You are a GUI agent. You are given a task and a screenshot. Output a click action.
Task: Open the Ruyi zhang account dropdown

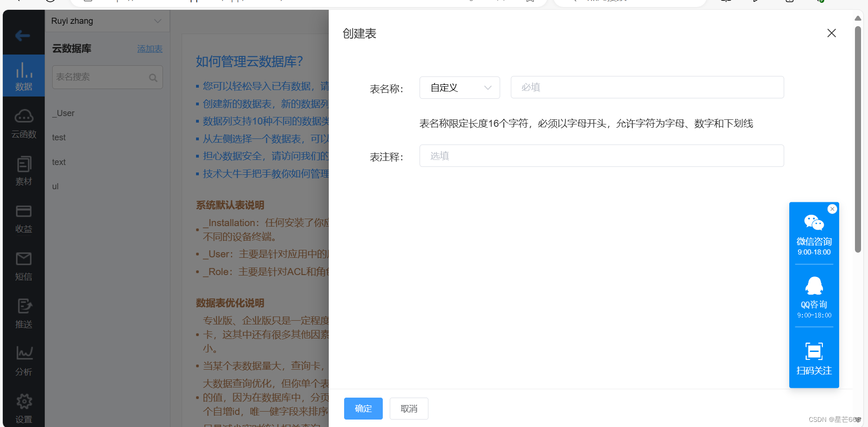pos(107,21)
